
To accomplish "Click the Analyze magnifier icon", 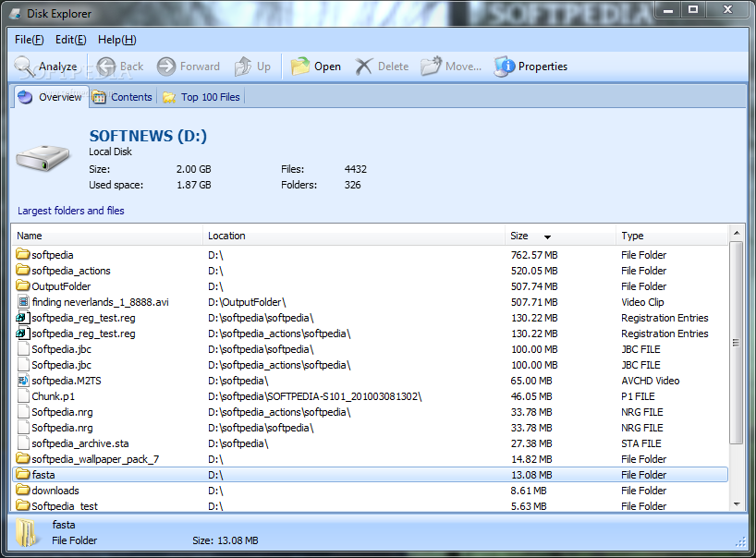I will [24, 66].
